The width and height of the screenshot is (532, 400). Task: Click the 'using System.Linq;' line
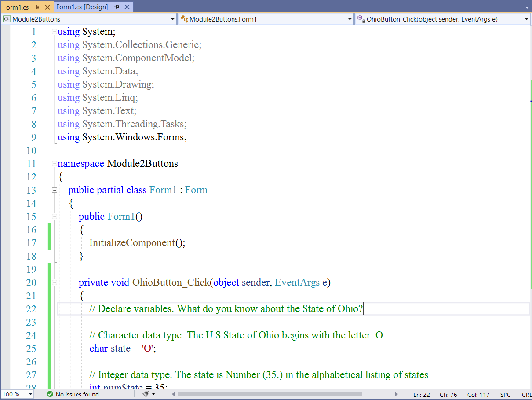tap(98, 98)
